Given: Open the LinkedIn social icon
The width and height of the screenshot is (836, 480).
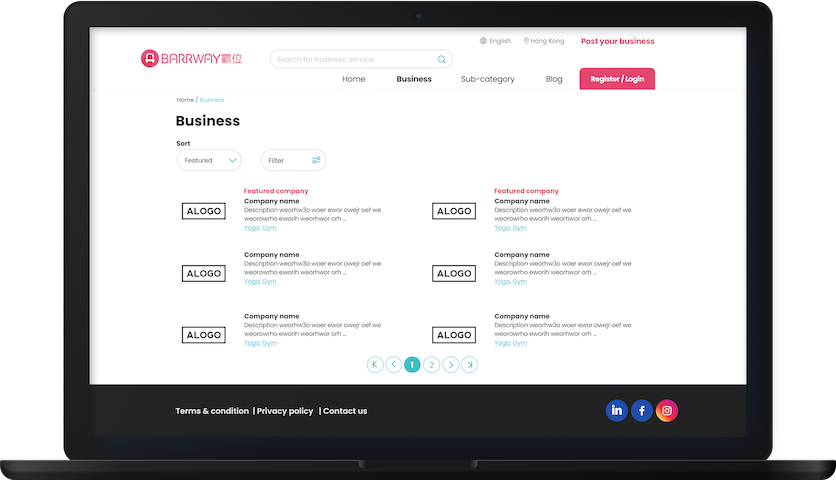Looking at the screenshot, I should (617, 410).
